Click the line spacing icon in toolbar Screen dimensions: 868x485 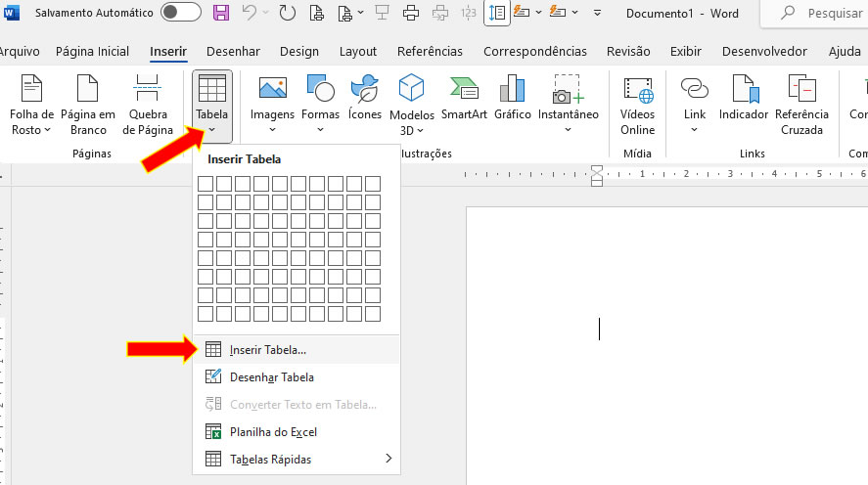(x=496, y=13)
